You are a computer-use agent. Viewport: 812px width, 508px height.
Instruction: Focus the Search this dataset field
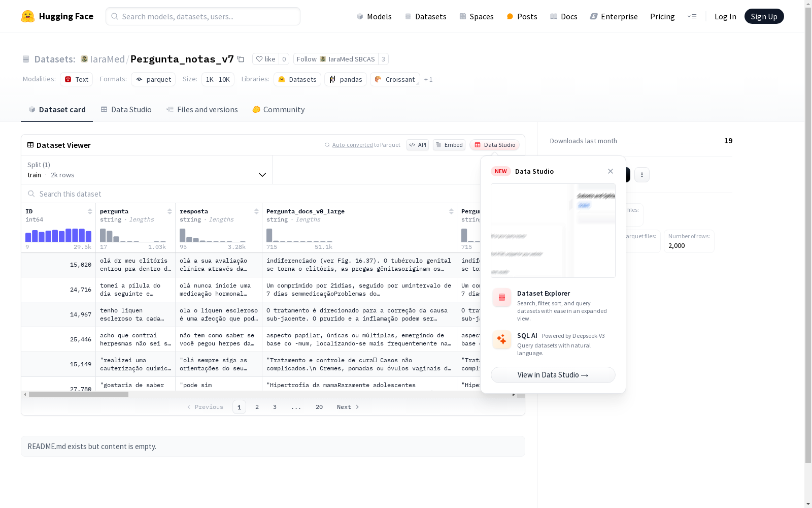pyautogui.click(x=251, y=194)
